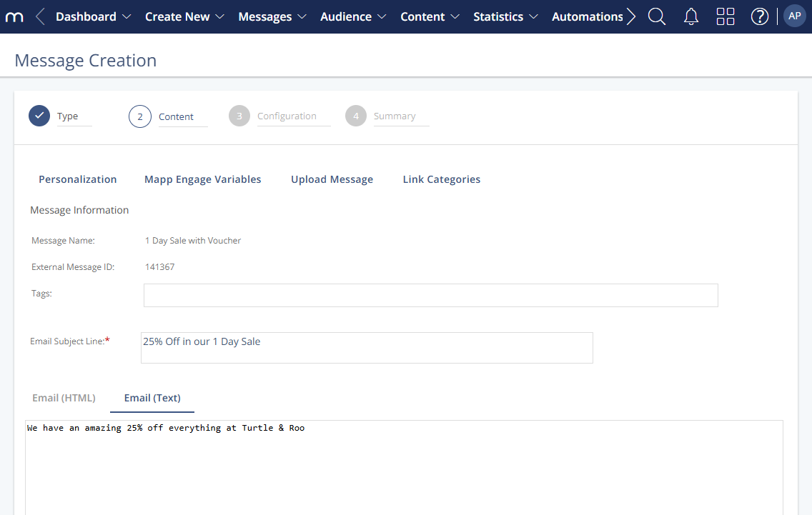Expand the Dashboard menu
The image size is (812, 515).
click(93, 16)
